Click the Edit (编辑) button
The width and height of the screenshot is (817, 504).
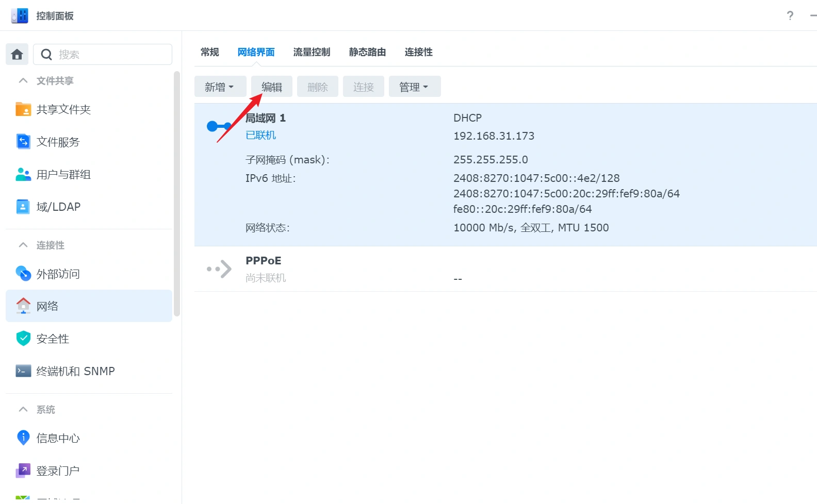271,87
